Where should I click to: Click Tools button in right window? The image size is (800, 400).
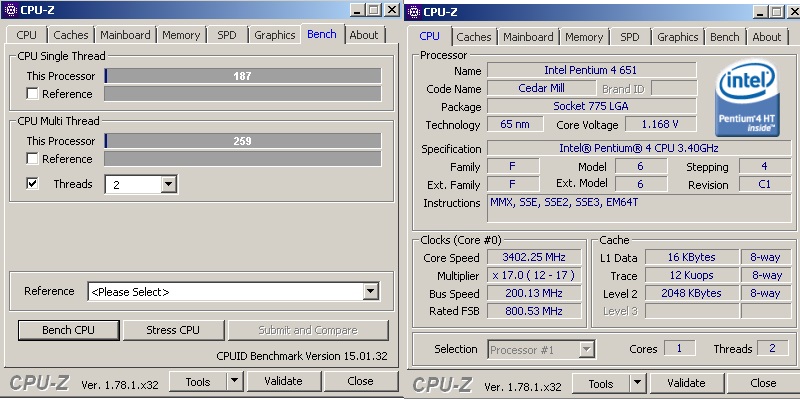601,383
